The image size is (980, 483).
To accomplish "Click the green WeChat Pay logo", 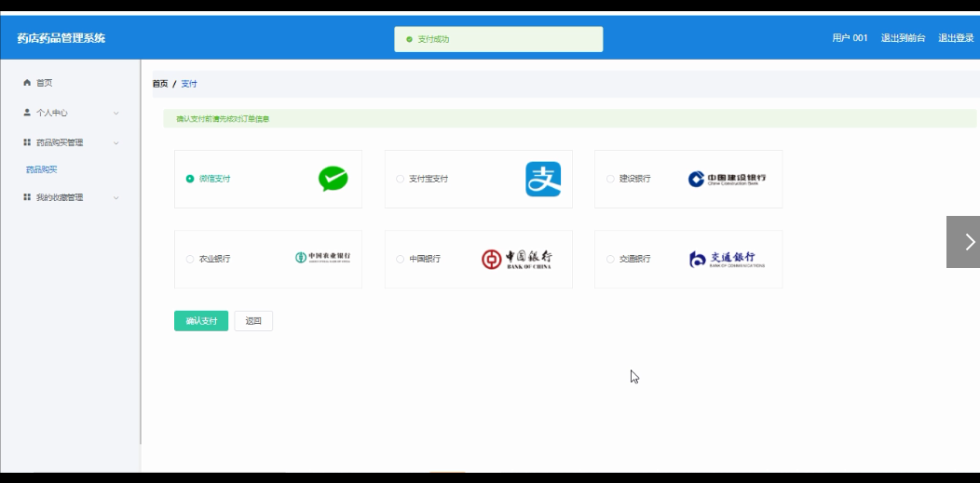I will coord(333,179).
